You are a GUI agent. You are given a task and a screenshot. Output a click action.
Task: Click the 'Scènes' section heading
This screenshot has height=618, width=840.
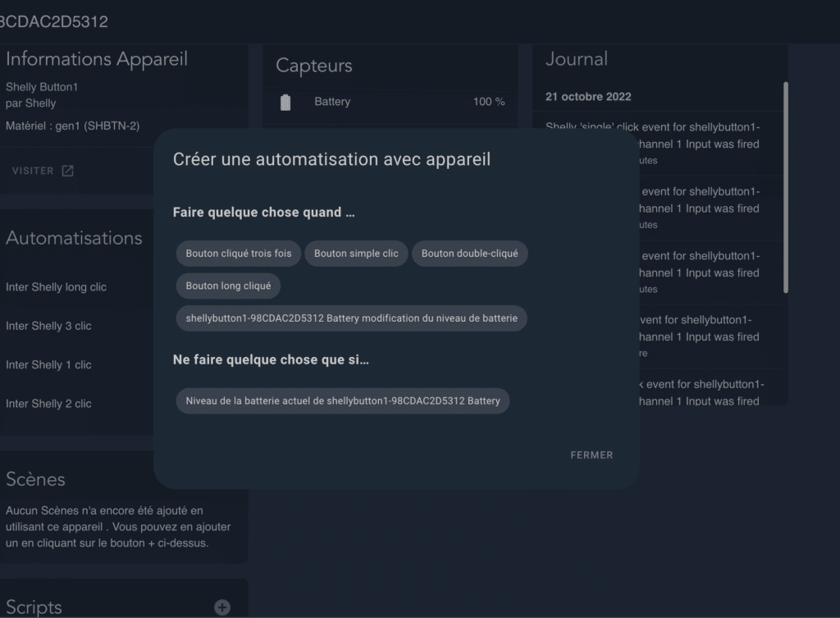click(35, 479)
